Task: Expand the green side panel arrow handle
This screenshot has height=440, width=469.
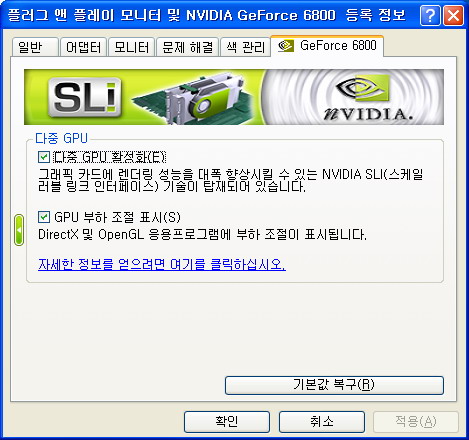Action: 19,230
